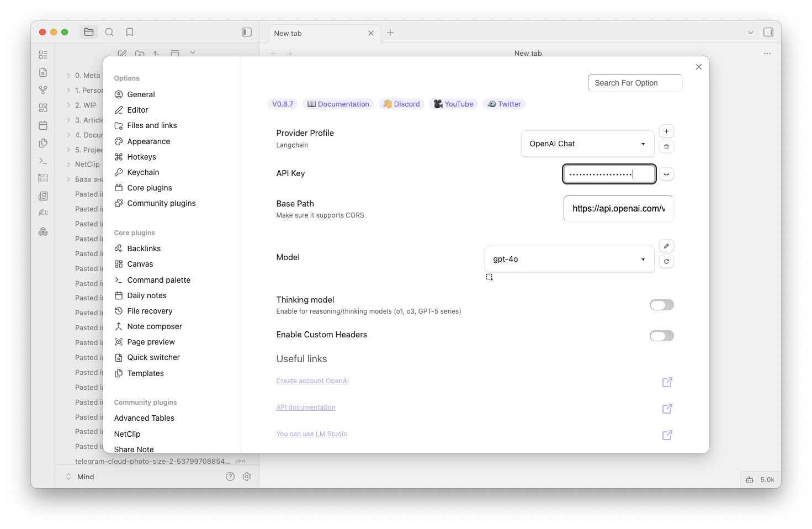Viewport: 812px width, 529px height.
Task: Click the quick switcher file-search ribbon icon
Action: point(43,72)
